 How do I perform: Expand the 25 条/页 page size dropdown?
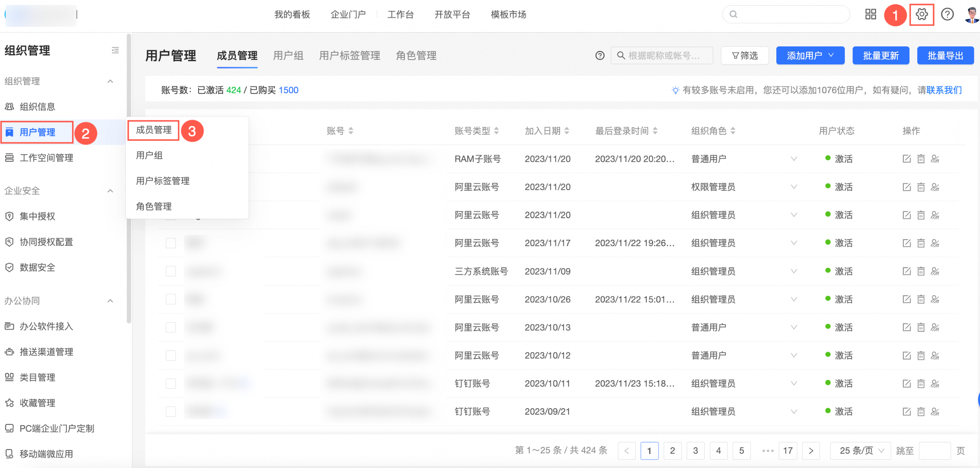[x=861, y=451]
